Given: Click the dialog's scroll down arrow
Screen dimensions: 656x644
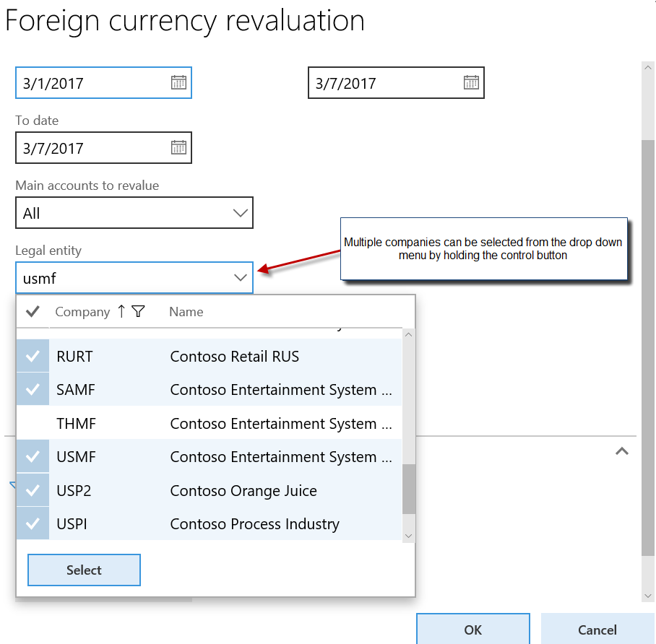Looking at the screenshot, I should tap(648, 596).
